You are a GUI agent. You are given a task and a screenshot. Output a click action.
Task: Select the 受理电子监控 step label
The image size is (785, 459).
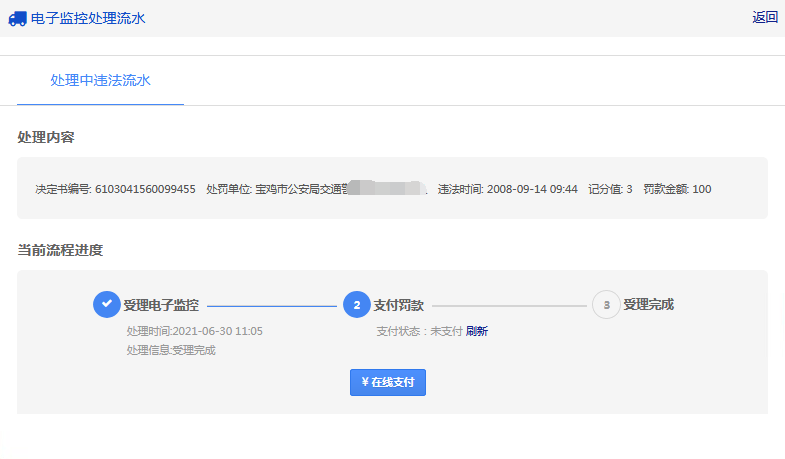click(x=161, y=305)
